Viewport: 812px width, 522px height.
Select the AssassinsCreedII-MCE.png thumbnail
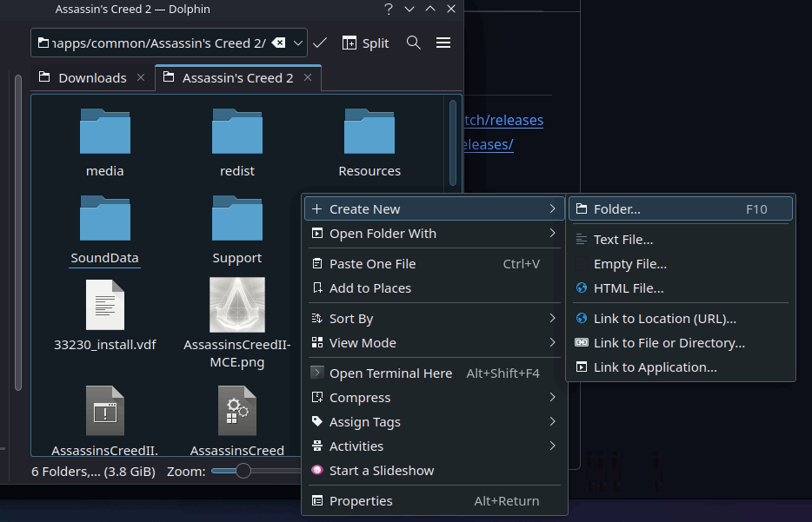point(237,305)
